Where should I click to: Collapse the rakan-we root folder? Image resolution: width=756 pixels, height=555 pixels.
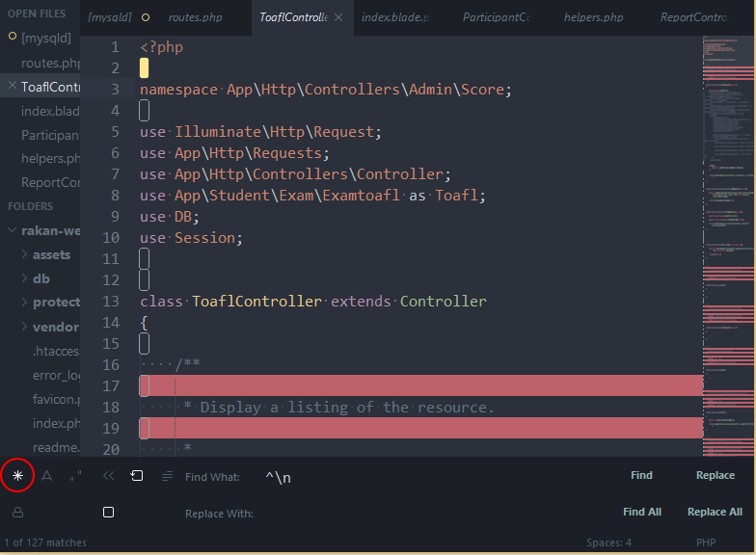pos(12,230)
